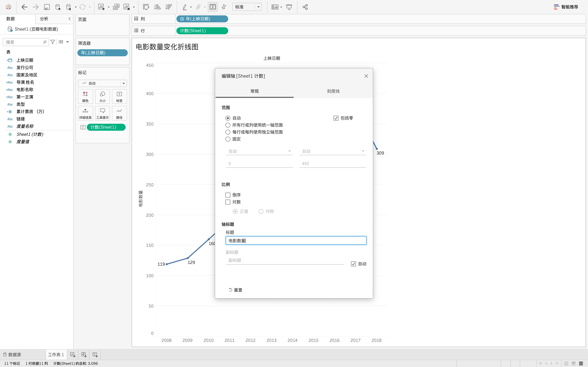Click the Swap rows and columns icon
Screen dimensions: 588x367
(x=146, y=7)
